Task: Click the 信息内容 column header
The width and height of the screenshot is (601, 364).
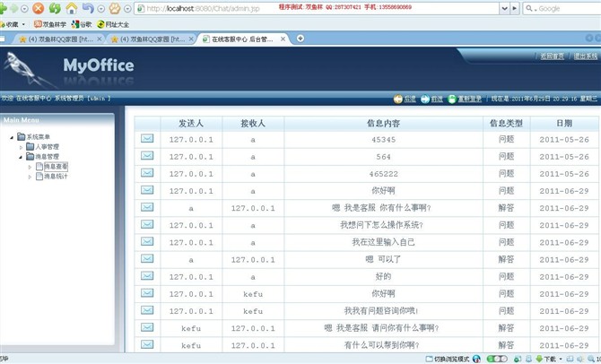Action: [383, 124]
